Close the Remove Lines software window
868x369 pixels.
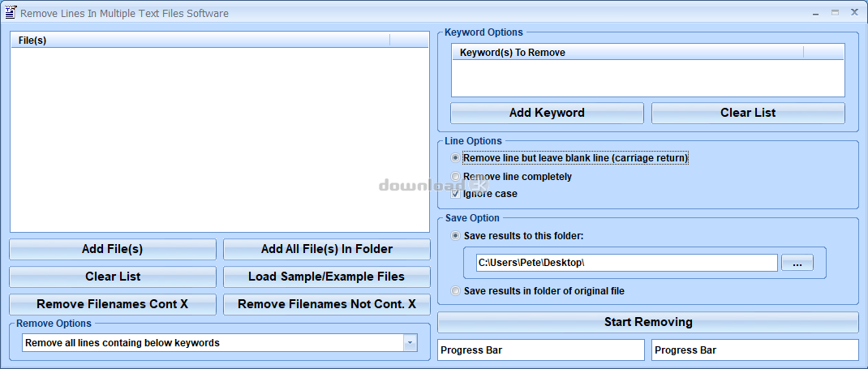[855, 12]
